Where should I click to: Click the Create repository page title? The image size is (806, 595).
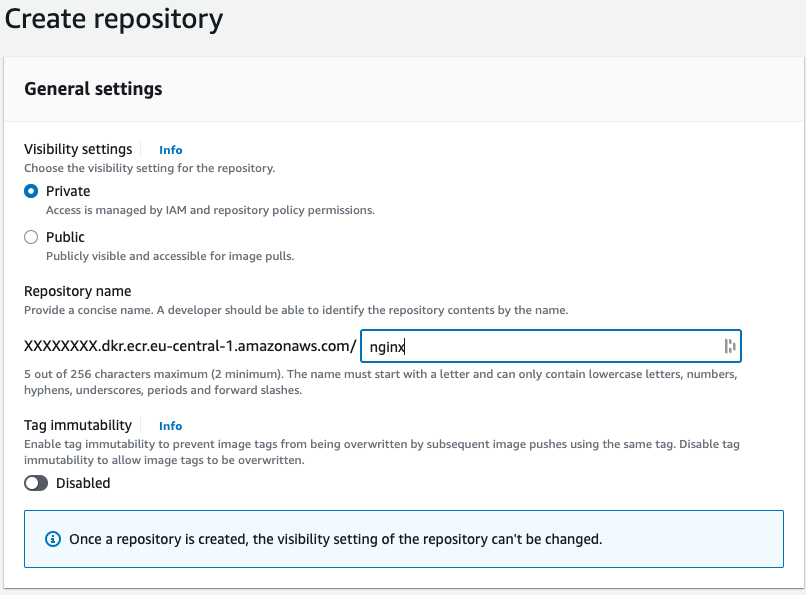tap(113, 19)
